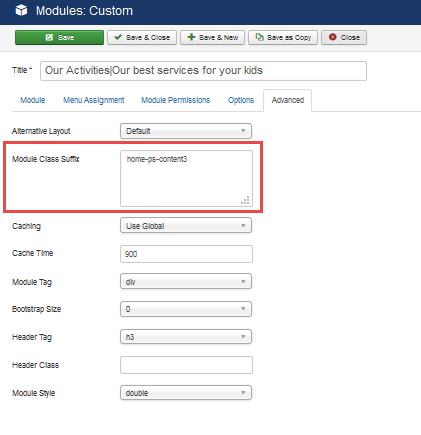The width and height of the screenshot is (421, 435).
Task: Click the Save button's edit icon
Action: coord(49,37)
